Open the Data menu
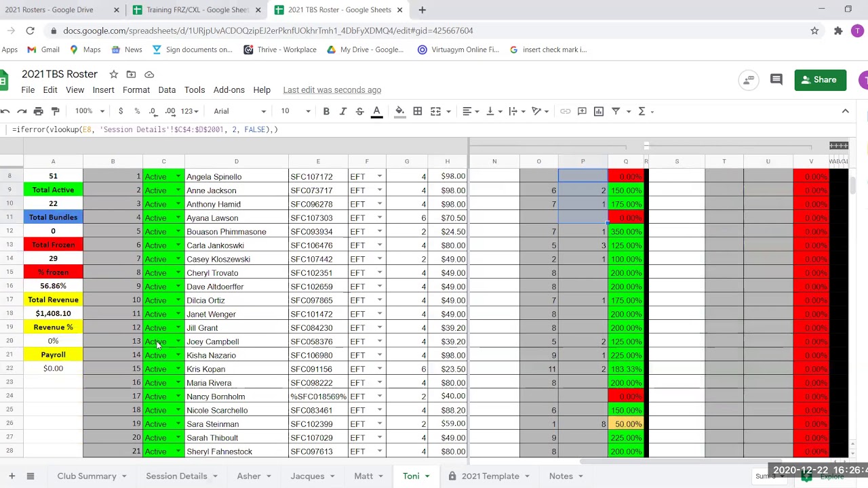868x488 pixels. click(x=167, y=90)
